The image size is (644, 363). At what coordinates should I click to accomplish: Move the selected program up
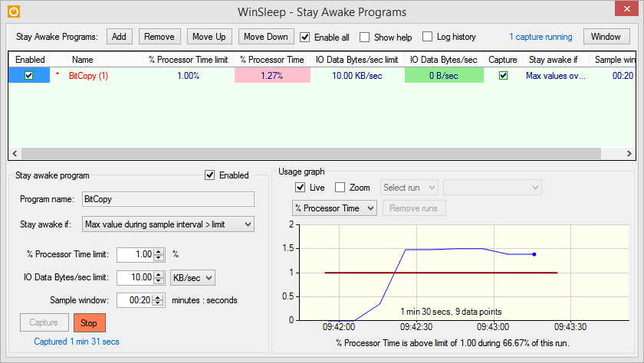click(209, 37)
